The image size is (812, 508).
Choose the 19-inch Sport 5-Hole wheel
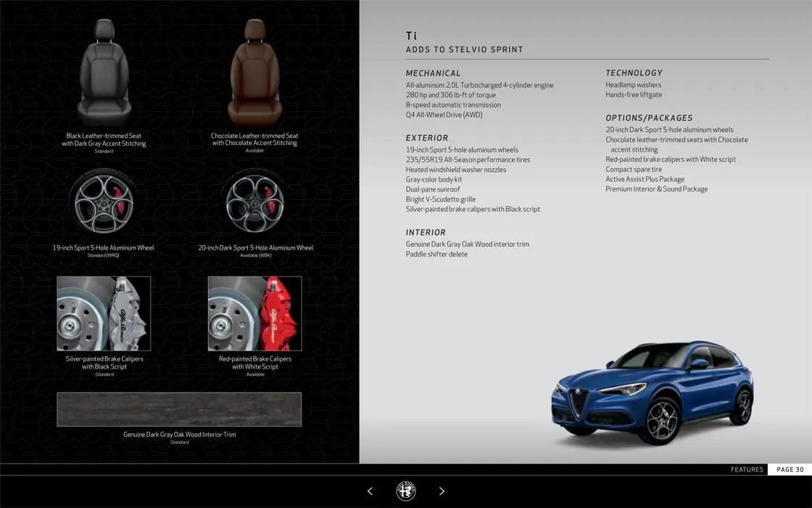103,203
